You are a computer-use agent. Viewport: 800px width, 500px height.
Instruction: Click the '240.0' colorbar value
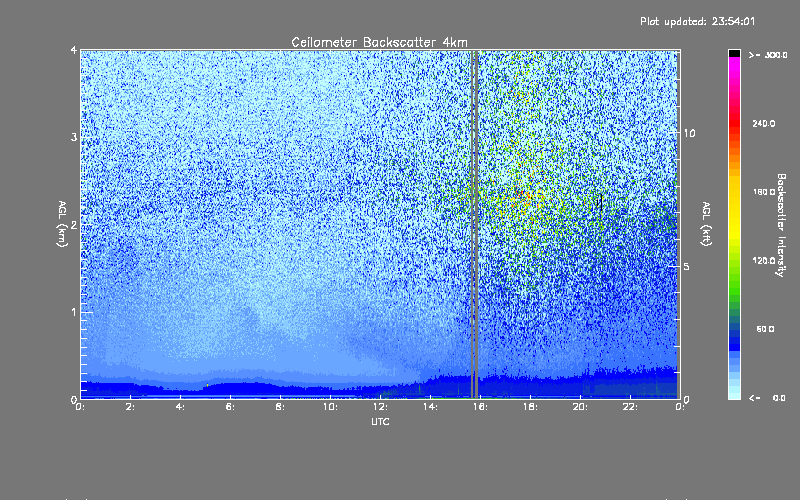point(764,123)
